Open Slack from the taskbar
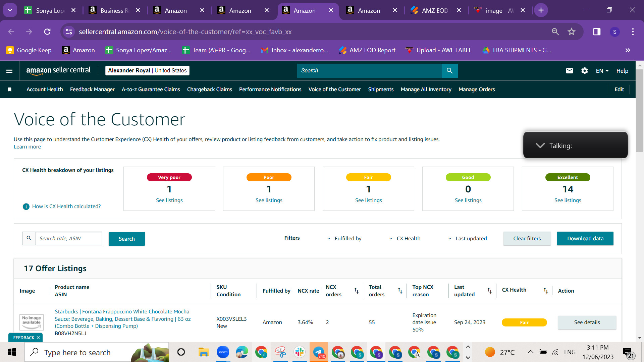 (300, 352)
